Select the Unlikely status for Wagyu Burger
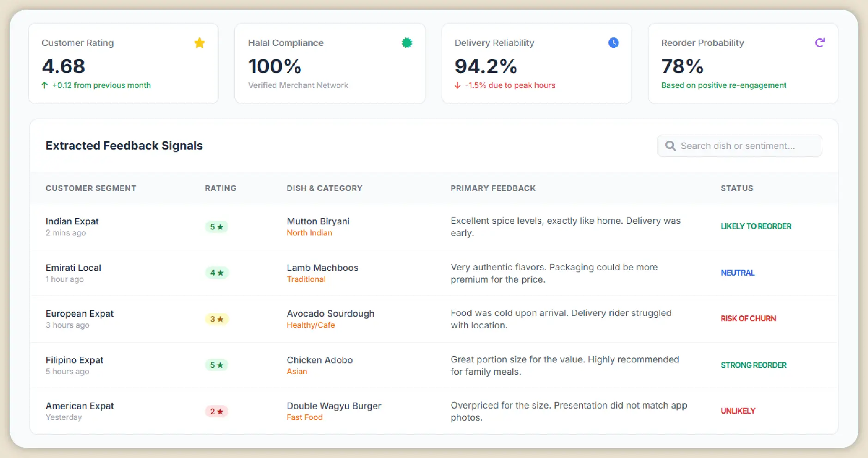 [x=738, y=411]
